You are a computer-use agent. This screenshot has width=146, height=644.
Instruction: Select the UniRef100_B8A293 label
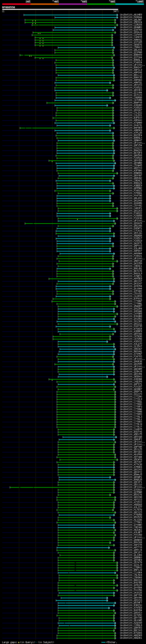[x=131, y=151]
